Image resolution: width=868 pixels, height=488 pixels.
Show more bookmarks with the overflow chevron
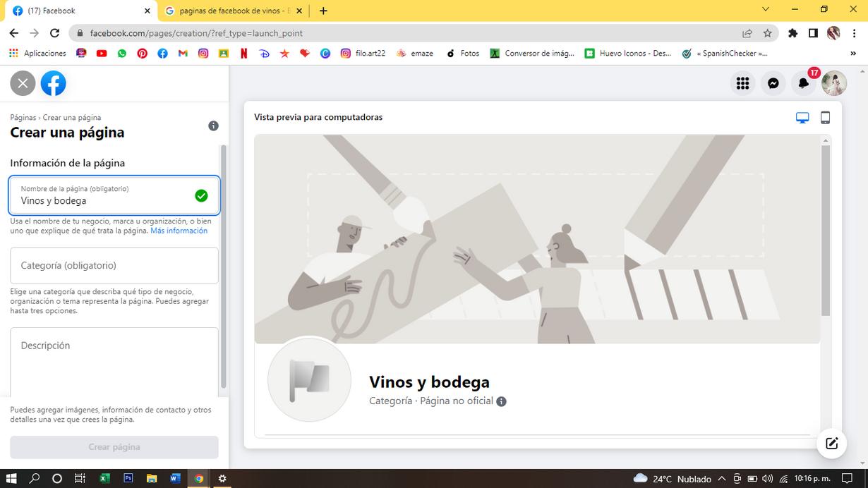point(854,54)
